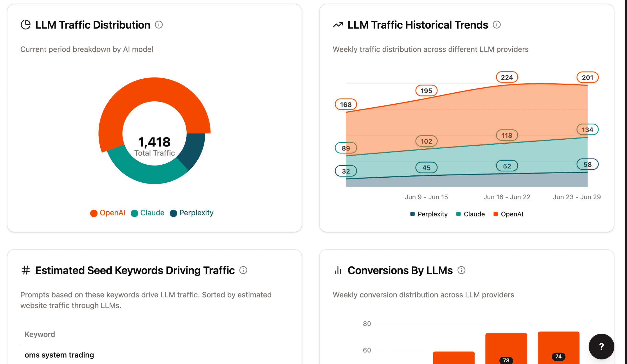Click info icon beside Estimated Seed Keywords title

coord(243,270)
